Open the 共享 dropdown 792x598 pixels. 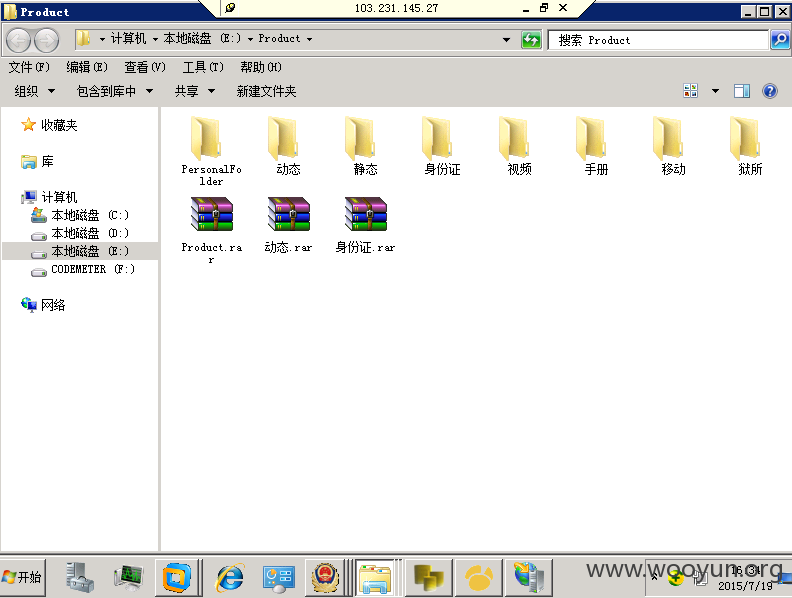point(195,91)
